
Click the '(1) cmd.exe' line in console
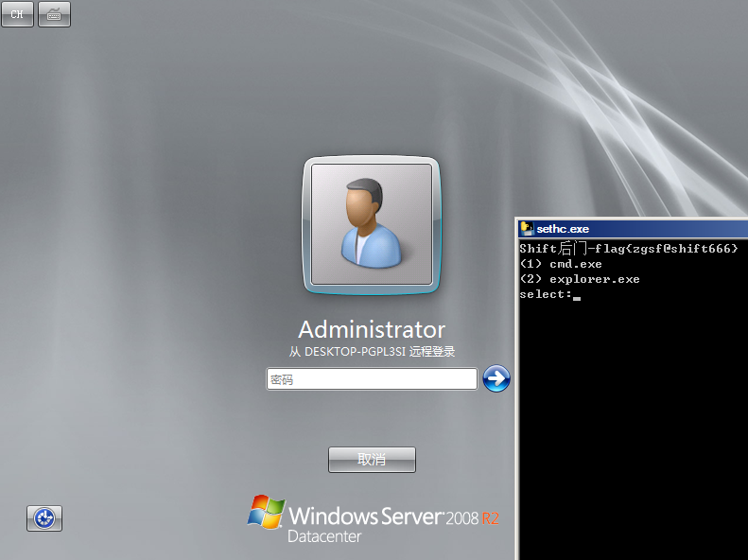(x=561, y=264)
